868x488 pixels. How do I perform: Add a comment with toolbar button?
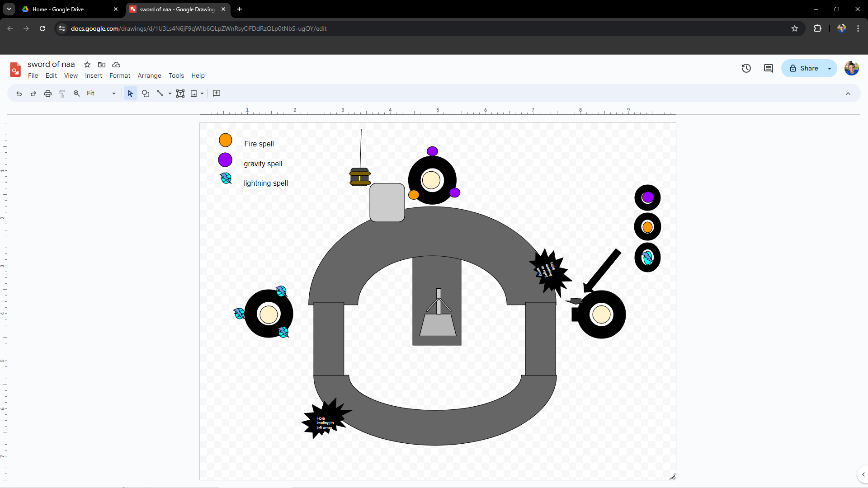[217, 94]
